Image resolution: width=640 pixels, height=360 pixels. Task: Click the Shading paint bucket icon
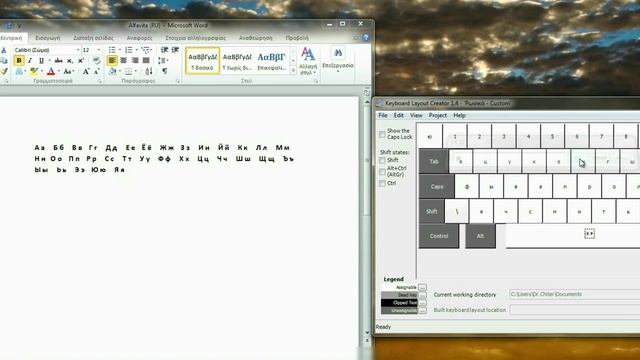[112, 71]
